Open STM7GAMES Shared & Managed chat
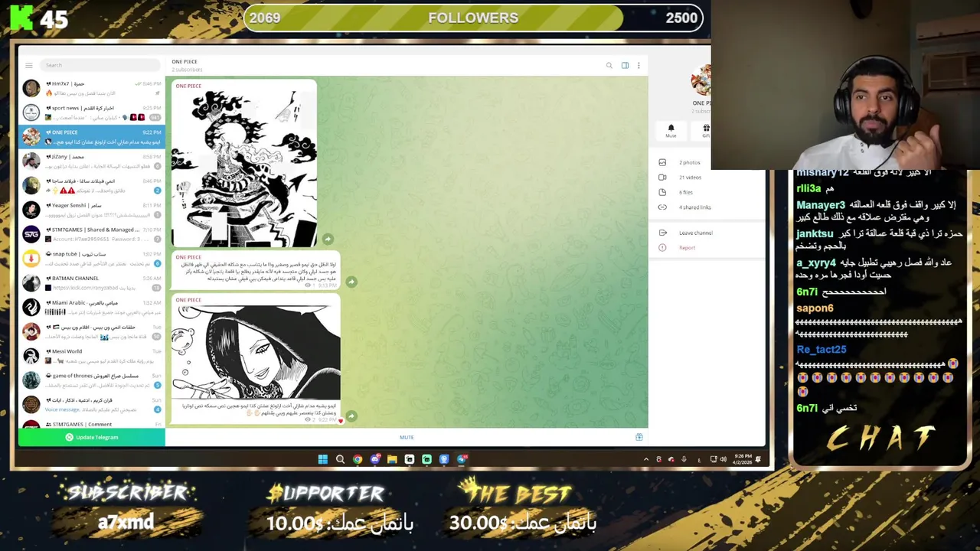Image resolution: width=980 pixels, height=551 pixels. 92,234
